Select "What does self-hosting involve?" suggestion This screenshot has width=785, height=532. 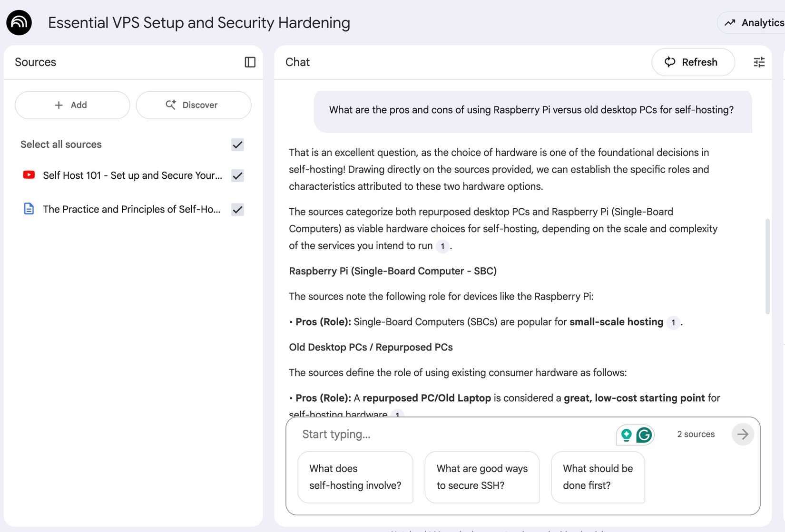click(x=355, y=477)
